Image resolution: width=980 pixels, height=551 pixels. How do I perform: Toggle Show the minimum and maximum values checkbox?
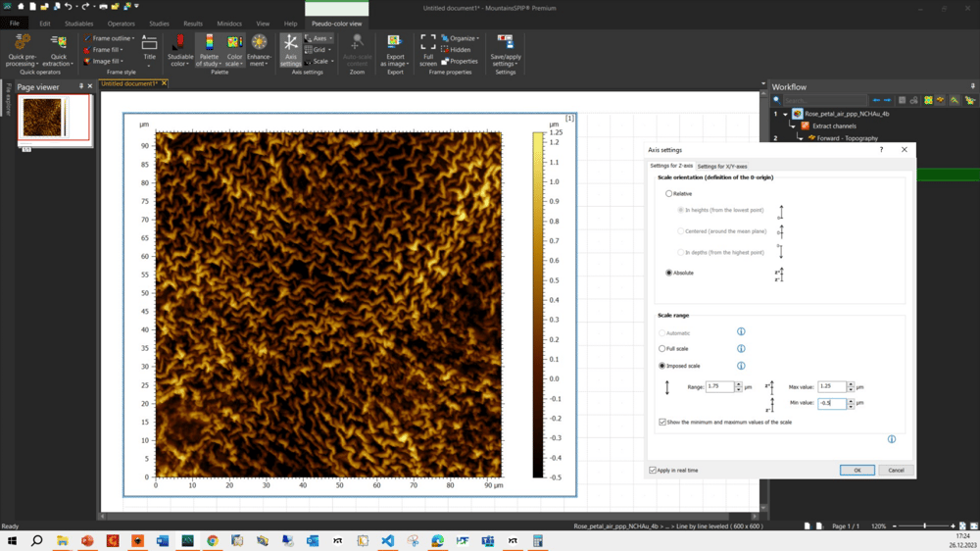pos(662,423)
